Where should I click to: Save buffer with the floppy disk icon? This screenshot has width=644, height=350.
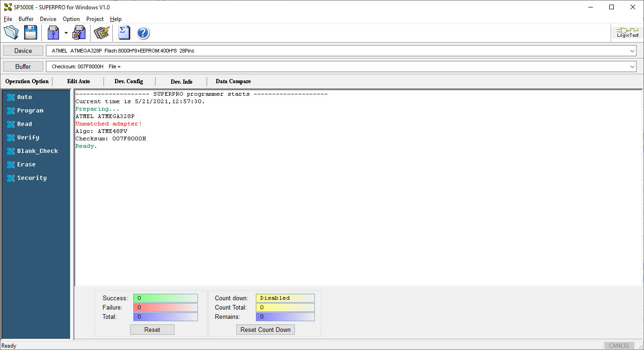coord(31,33)
